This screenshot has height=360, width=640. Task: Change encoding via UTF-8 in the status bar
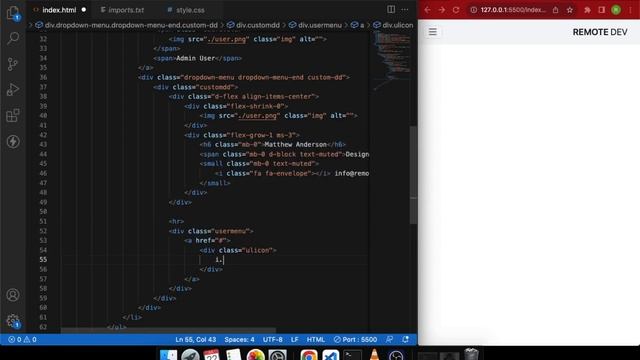point(272,339)
